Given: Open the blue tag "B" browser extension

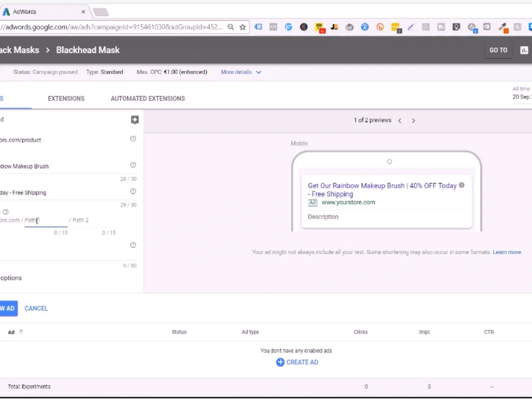Looking at the screenshot, I should click(258, 27).
